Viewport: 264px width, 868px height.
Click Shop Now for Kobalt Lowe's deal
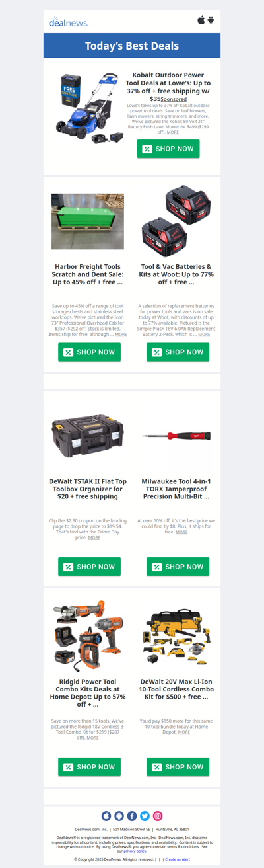pyautogui.click(x=168, y=149)
